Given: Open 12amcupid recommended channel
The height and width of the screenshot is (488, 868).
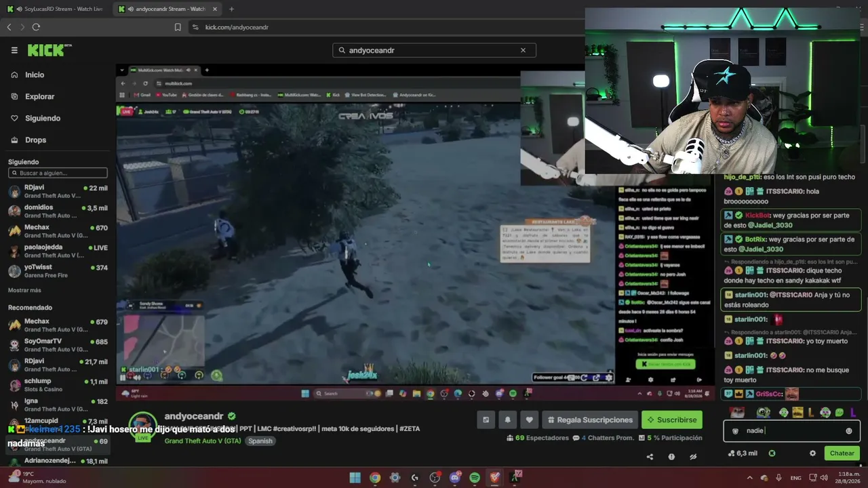Looking at the screenshot, I should coord(58,425).
